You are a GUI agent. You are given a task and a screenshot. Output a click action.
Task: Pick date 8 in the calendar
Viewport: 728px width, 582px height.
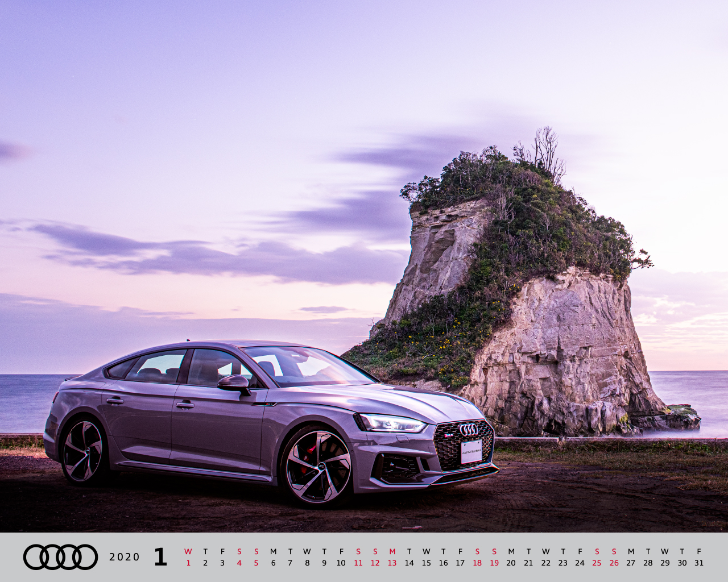307,563
